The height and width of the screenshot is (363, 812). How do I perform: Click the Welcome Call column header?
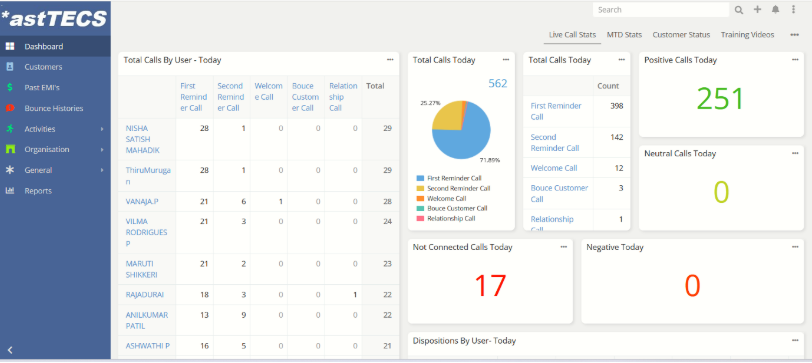pyautogui.click(x=268, y=91)
